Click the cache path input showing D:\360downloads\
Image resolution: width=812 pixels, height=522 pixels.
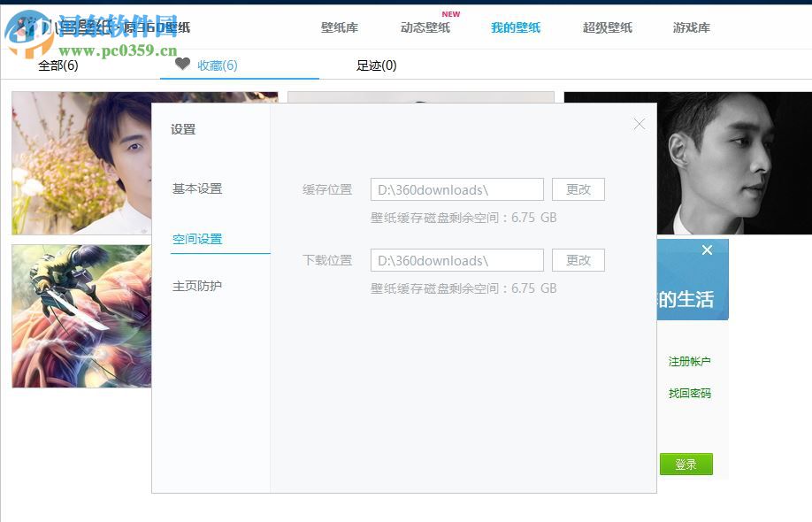pos(456,189)
